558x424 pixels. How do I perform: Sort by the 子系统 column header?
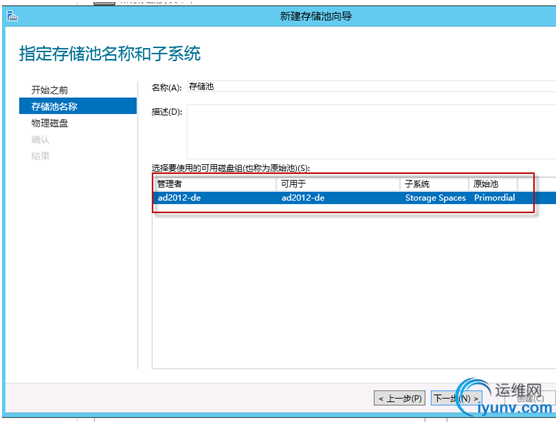(x=434, y=184)
